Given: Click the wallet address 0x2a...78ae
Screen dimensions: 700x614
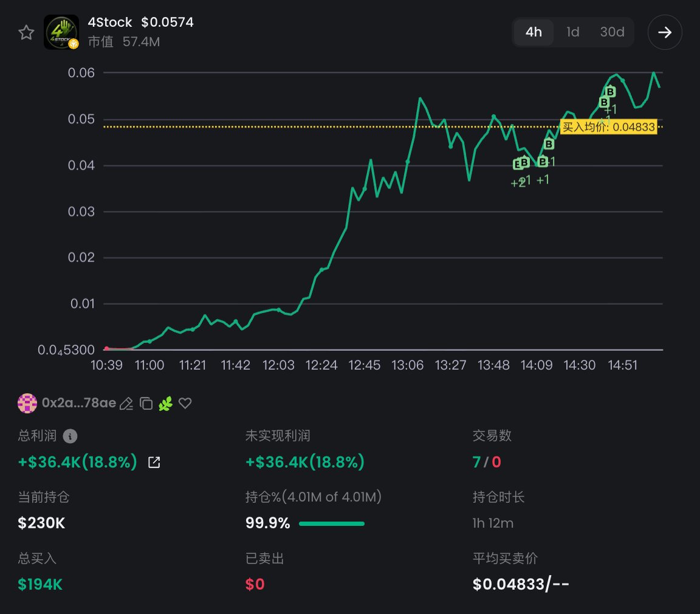Looking at the screenshot, I should [x=79, y=403].
